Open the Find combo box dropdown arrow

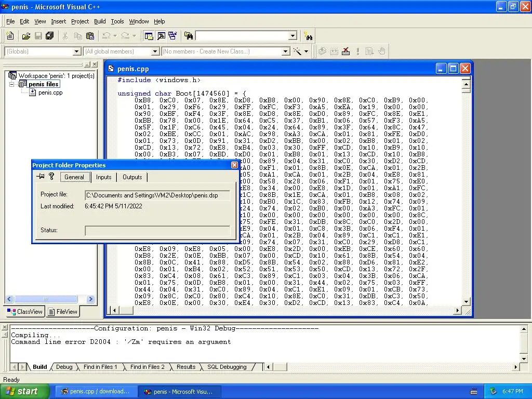click(293, 36)
